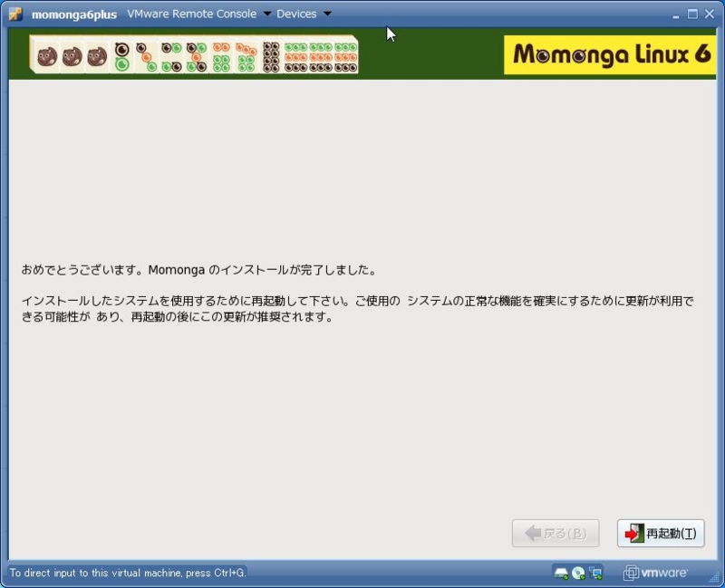The image size is (725, 588).
Task: Open the VMware Remote Console menu
Action: click(x=191, y=14)
